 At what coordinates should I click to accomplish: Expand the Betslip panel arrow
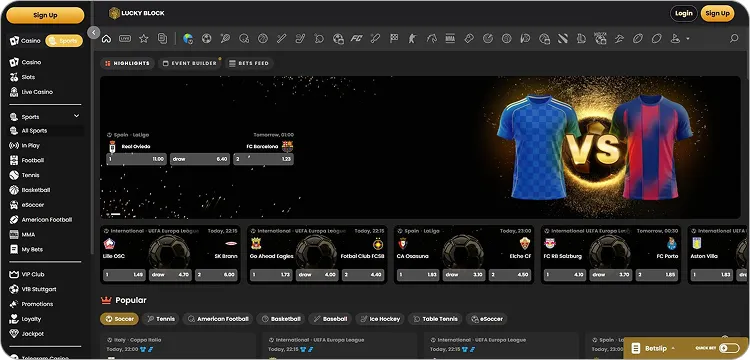[x=673, y=348]
